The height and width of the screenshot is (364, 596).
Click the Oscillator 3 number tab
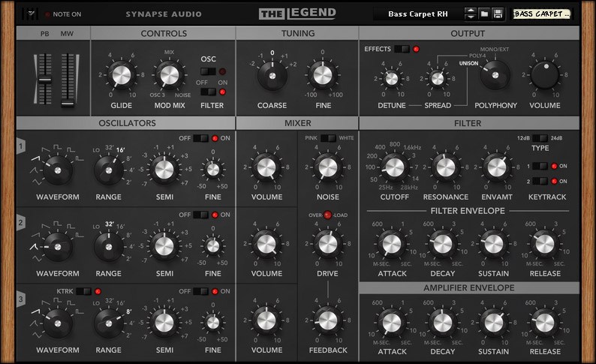tap(23, 300)
